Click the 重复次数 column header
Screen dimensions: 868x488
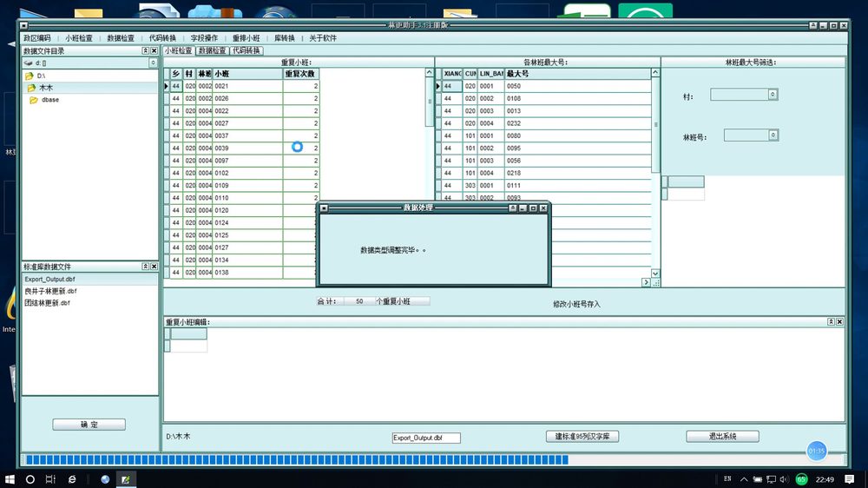(301, 74)
